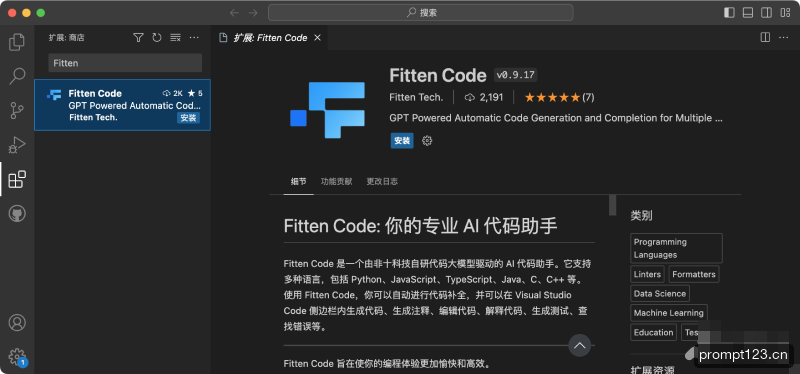Viewport: 800px width, 374px height.
Task: Click the Linters category tag
Action: (647, 274)
